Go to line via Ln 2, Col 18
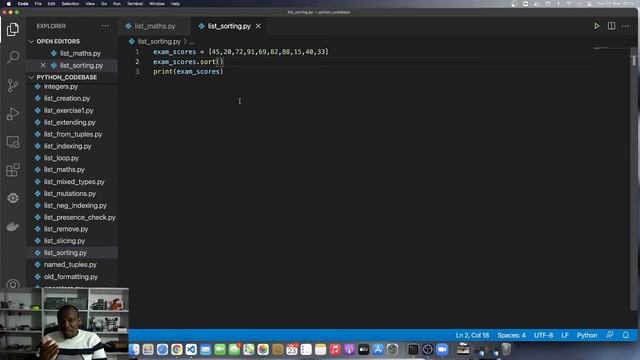 click(x=472, y=335)
